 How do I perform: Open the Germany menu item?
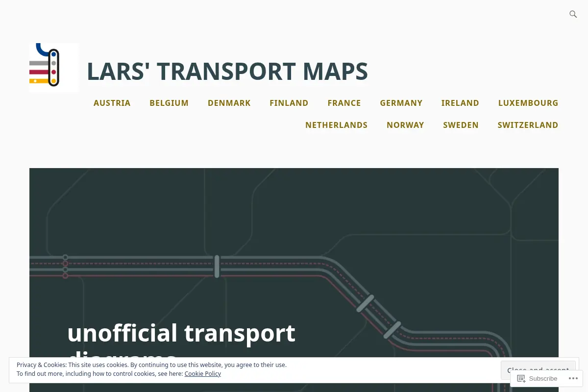pos(401,103)
